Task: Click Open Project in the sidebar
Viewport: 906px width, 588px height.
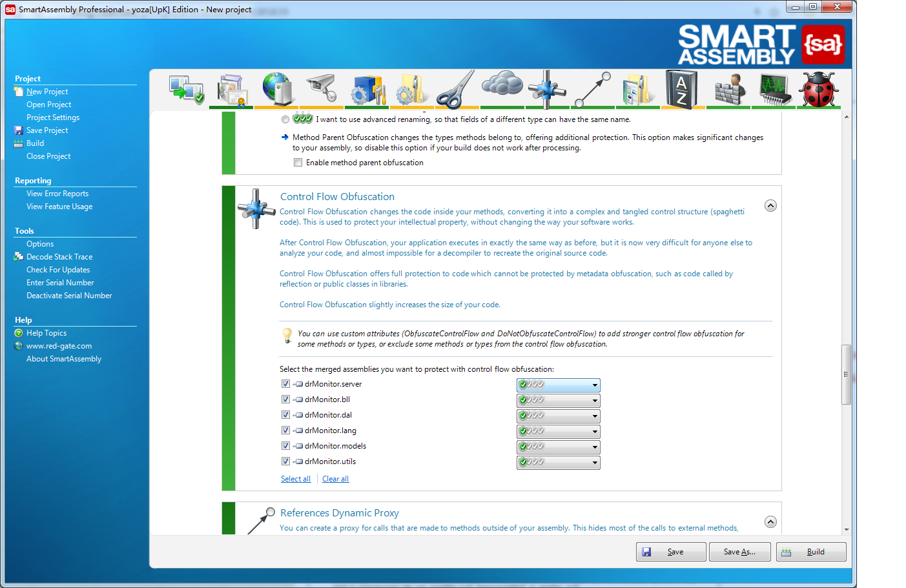Action: [x=49, y=105]
